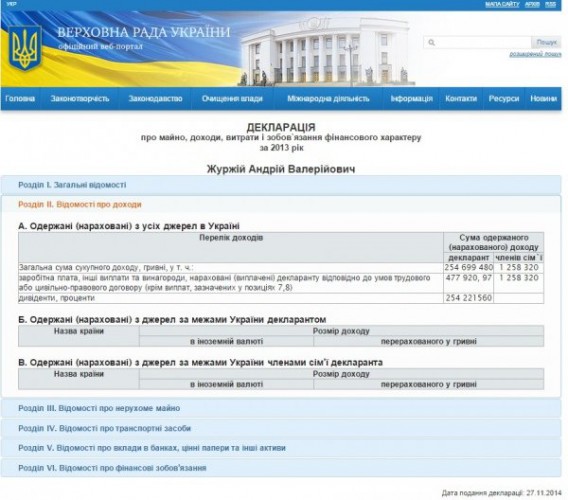Expand Розділ V. Відомості про вклади в банках
Screen dimensions: 568x500
281,448
